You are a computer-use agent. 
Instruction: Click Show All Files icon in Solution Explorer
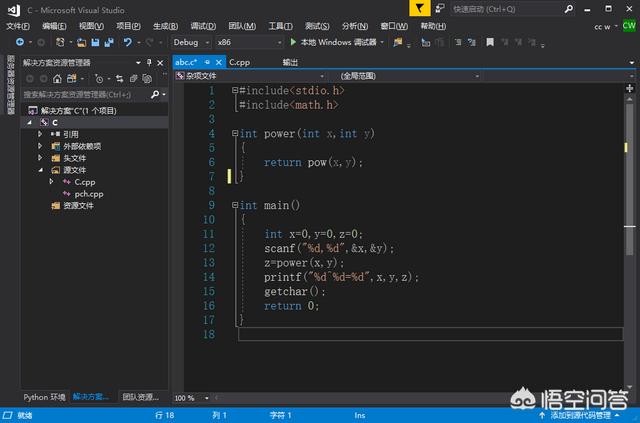point(147,78)
